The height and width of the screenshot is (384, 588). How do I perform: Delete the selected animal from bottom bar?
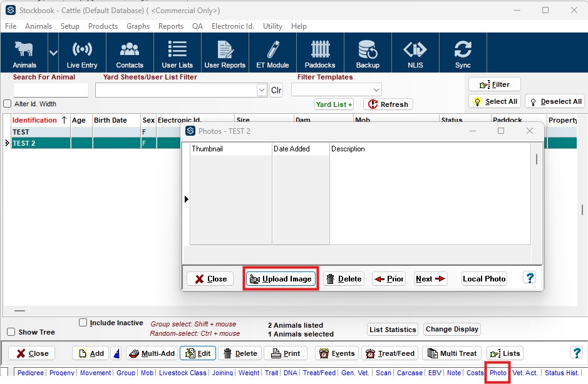(x=240, y=353)
